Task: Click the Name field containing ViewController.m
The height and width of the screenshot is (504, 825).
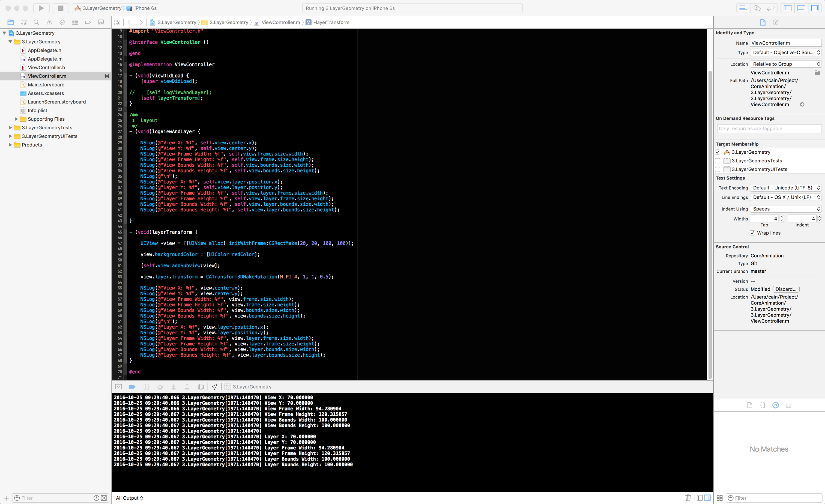Action: (x=785, y=43)
